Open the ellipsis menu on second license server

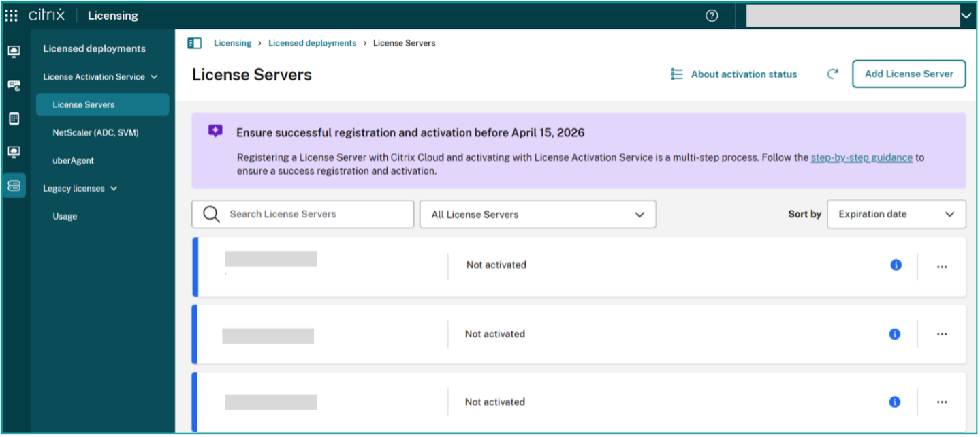point(942,334)
